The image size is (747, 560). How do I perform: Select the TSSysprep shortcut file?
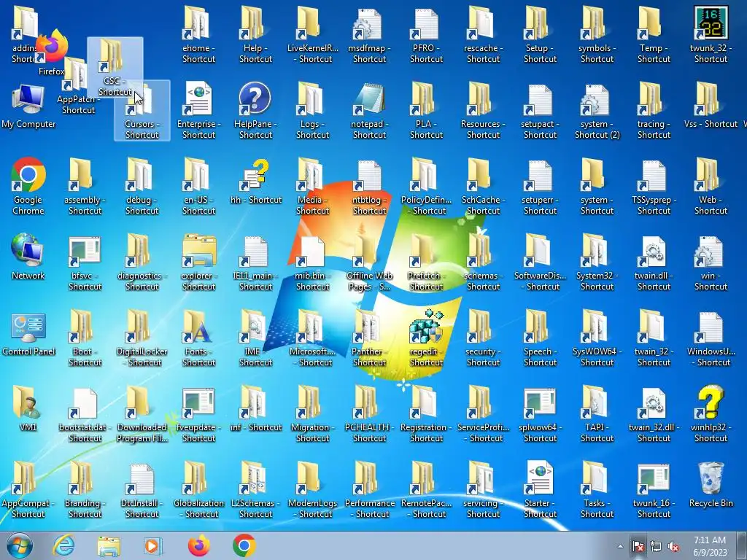[654, 186]
